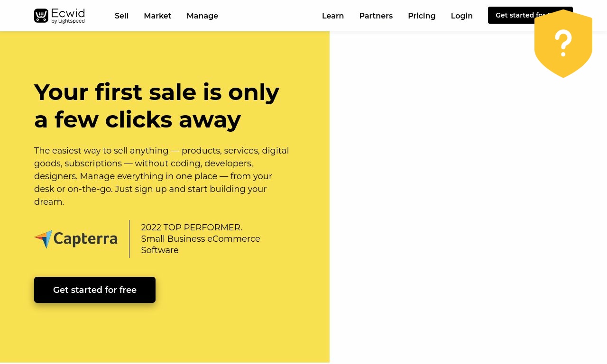Open the Manage menu in header
This screenshot has width=607, height=364.
pos(202,16)
